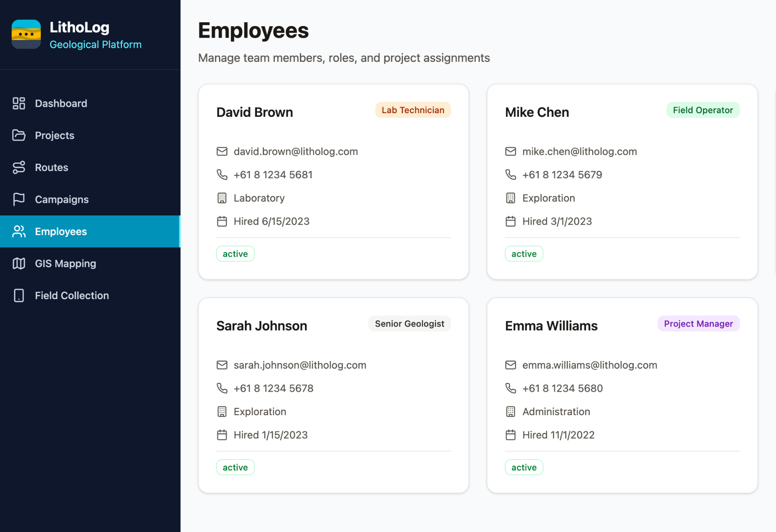Click the active status badge on Mike Chen's card
This screenshot has height=532, width=776.
pos(523,254)
